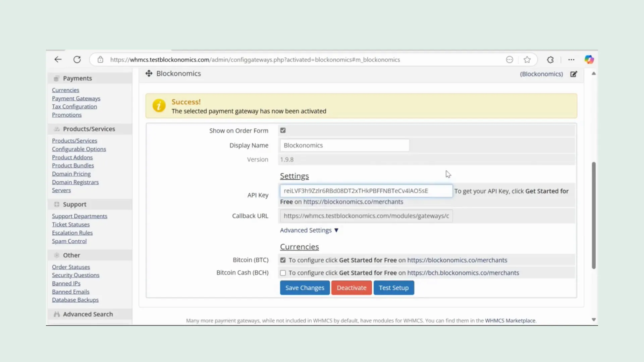The height and width of the screenshot is (362, 644).
Task: Click the https://blockonomics.co/merchants link
Action: 353,201
